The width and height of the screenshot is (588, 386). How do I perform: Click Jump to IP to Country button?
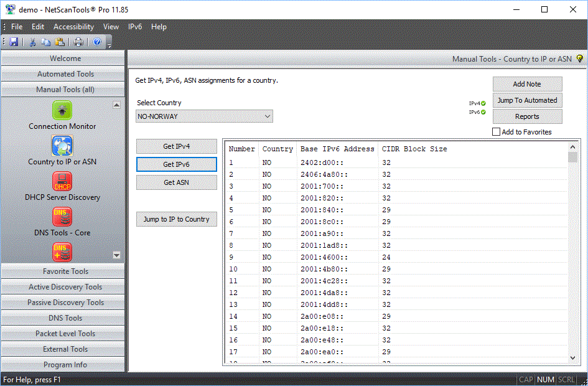click(177, 219)
